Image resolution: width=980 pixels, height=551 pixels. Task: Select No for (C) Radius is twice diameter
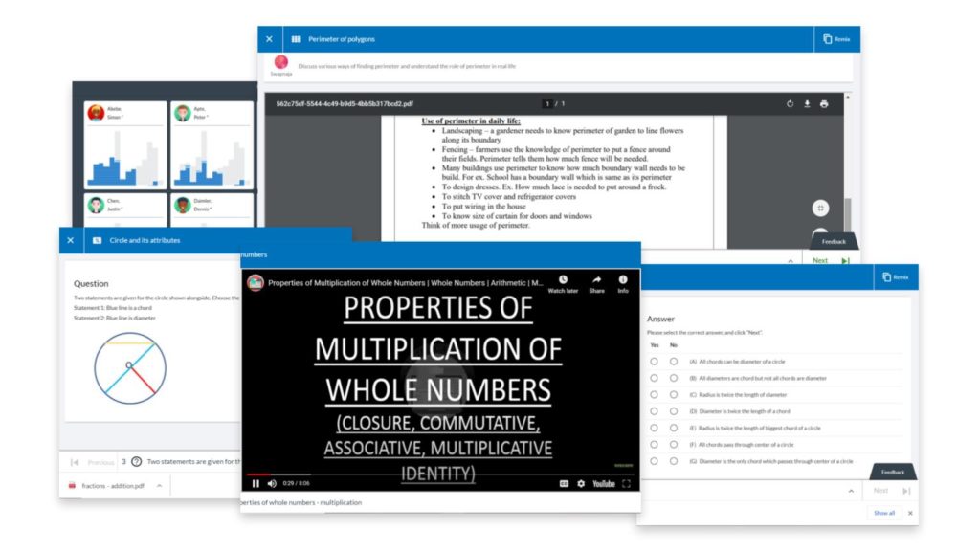pos(673,395)
